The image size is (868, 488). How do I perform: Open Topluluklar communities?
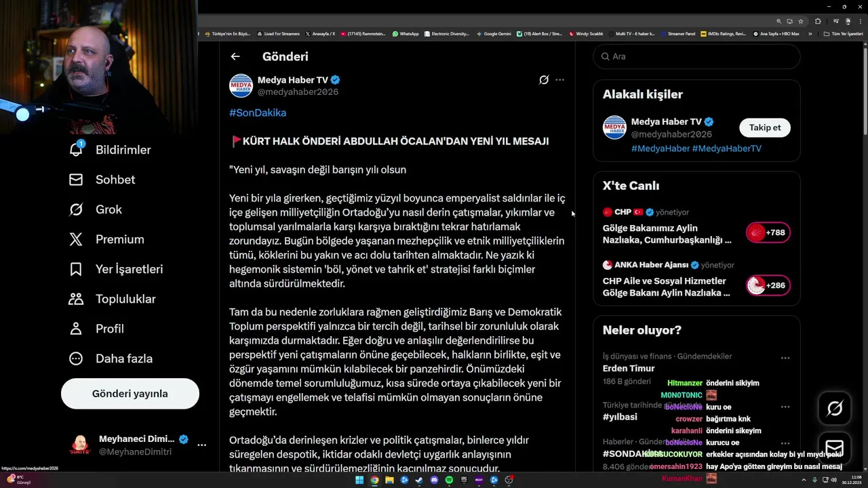coord(113,299)
